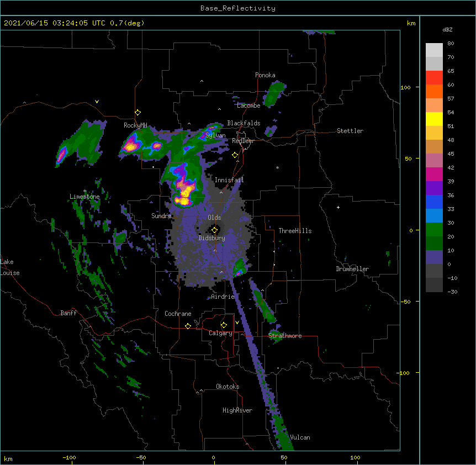Click the Olds town label

pyautogui.click(x=214, y=218)
